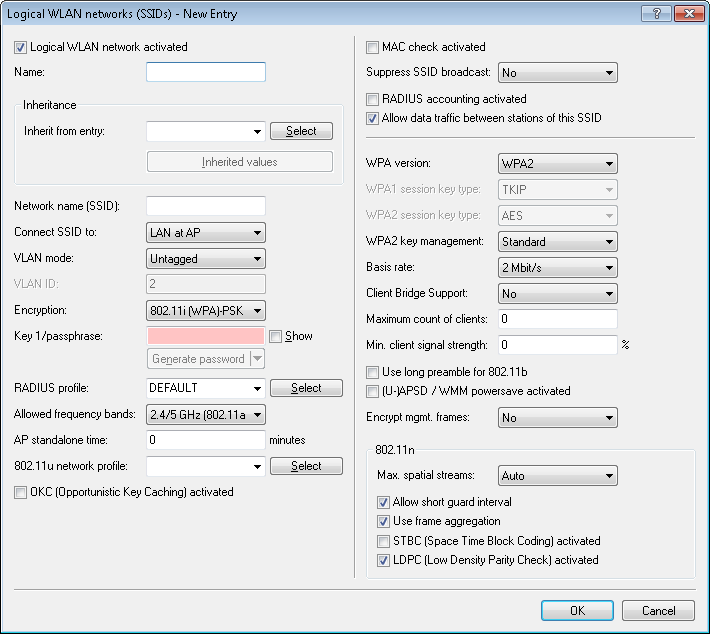This screenshot has height=634, width=710.
Task: Click the help question mark button
Action: tap(657, 13)
